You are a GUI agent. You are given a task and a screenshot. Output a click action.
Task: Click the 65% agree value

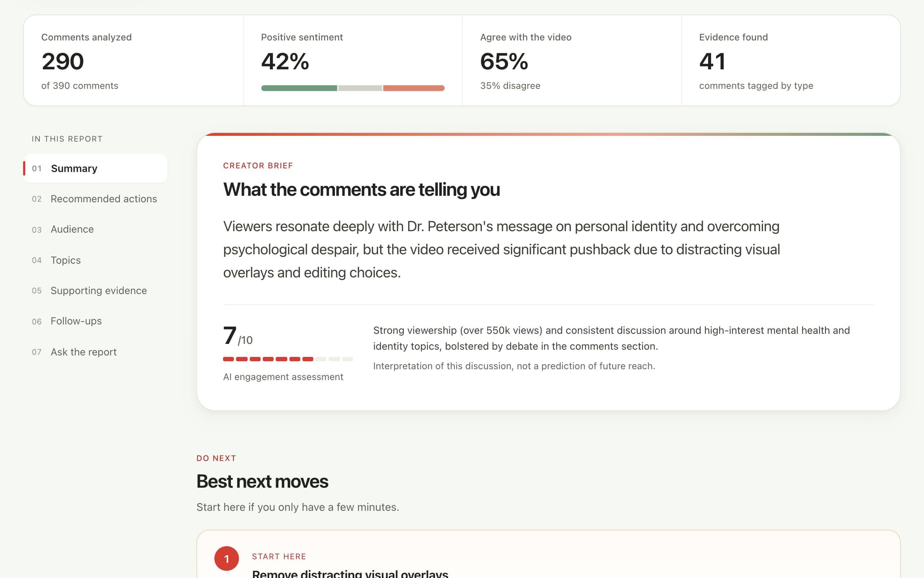click(x=504, y=61)
